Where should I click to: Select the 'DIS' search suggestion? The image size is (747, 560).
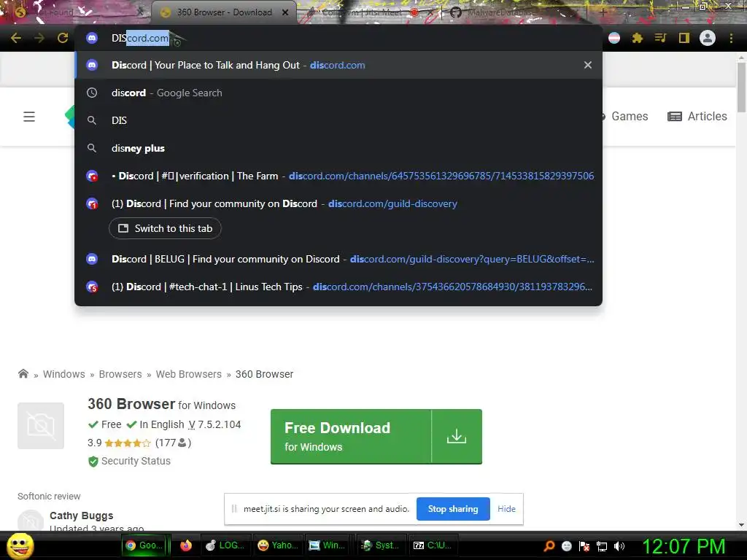[338, 120]
